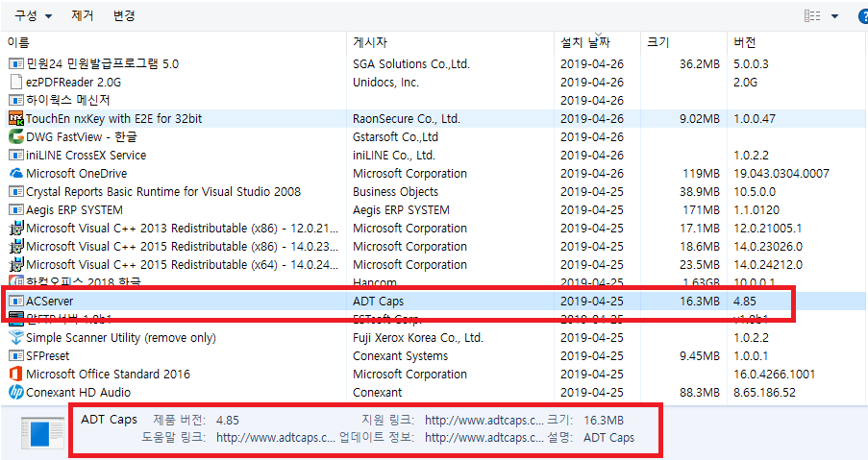
Task: Click the 하이웍스 메신저 program icon
Action: point(16,101)
